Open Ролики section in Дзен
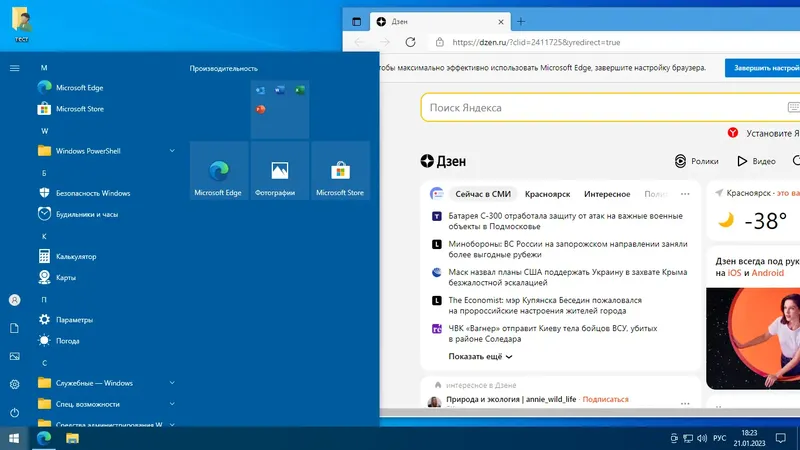Screen dimensions: 800x450 [696, 161]
